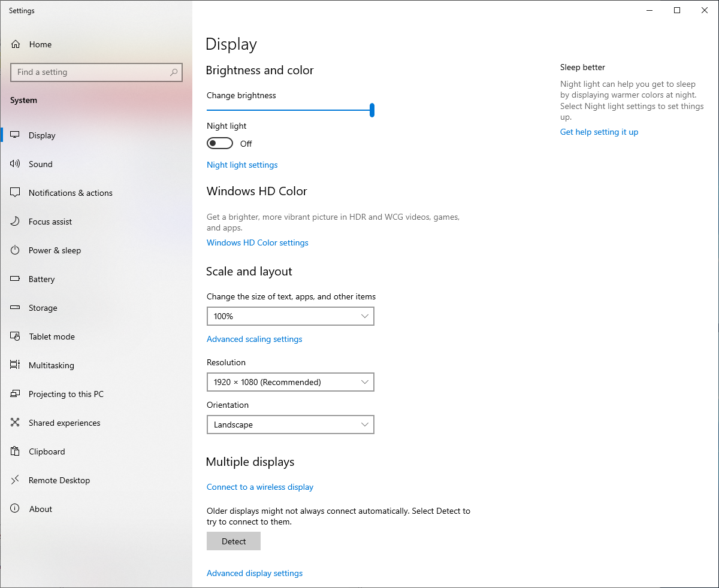The image size is (719, 588).
Task: Click the Projecting to this PC icon
Action: click(16, 394)
